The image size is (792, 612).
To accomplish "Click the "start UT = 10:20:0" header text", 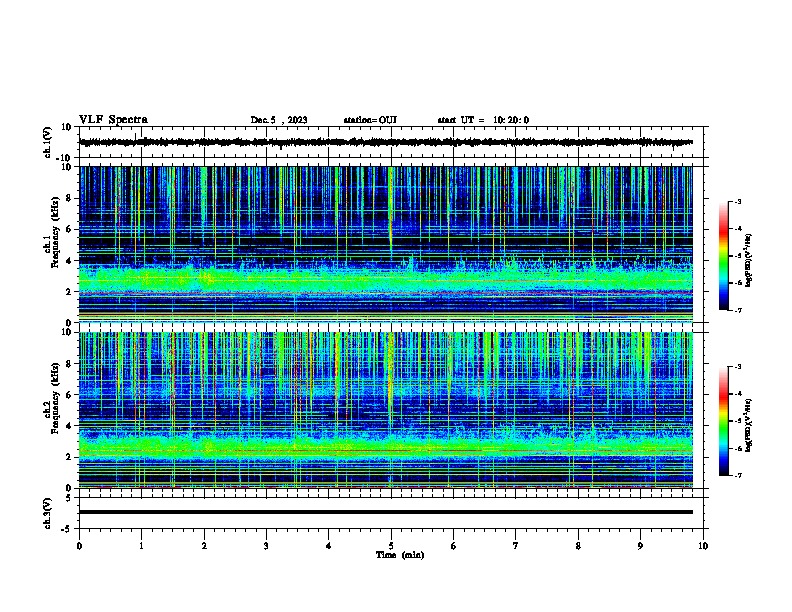I will coord(483,120).
